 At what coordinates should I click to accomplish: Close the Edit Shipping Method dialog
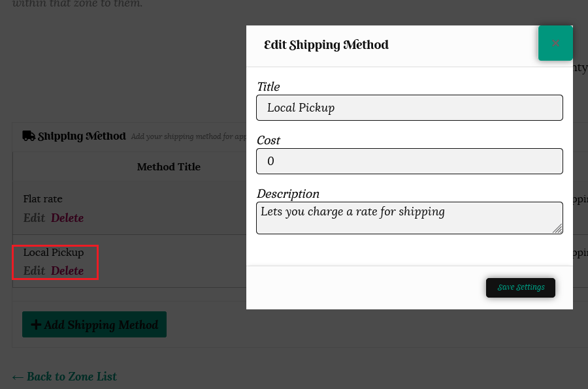[555, 43]
